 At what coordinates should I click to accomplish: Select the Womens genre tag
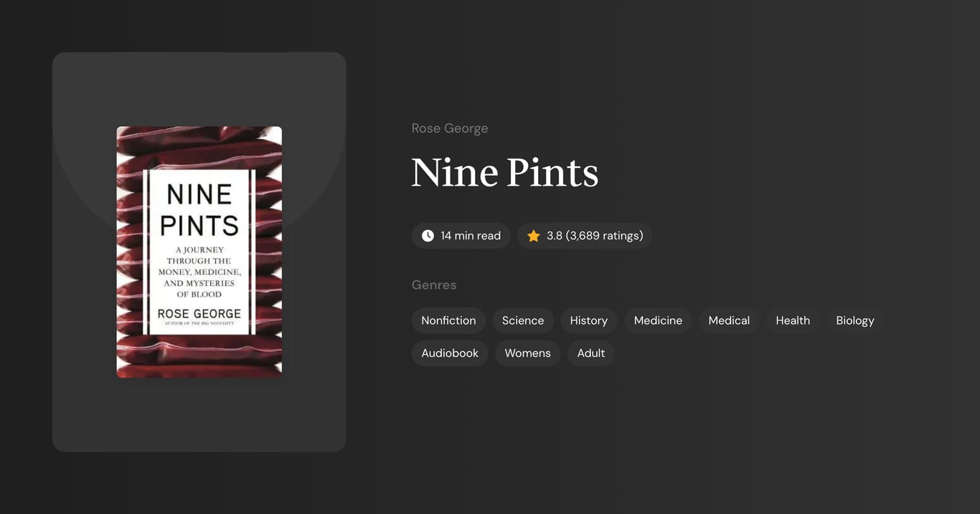click(527, 353)
